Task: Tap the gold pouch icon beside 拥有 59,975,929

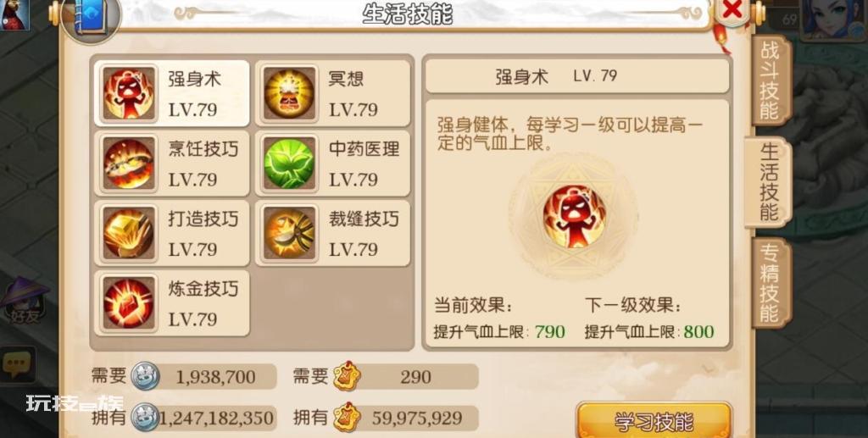Action: coord(347,418)
